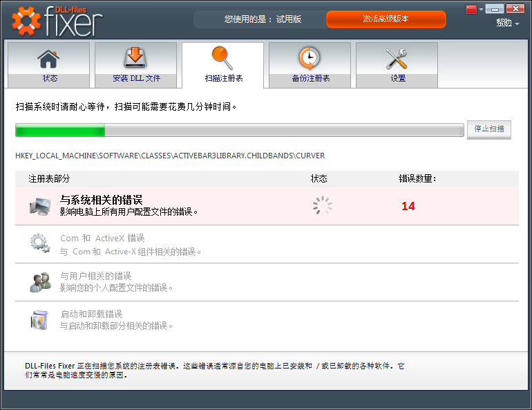This screenshot has width=532, height=410.
Task: Click the spinning status indicator
Action: 323,205
